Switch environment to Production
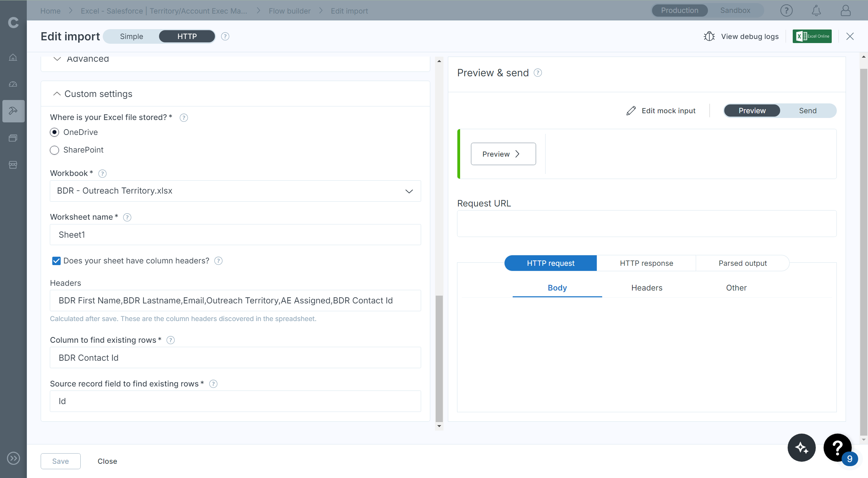This screenshot has width=868, height=478. [679, 11]
